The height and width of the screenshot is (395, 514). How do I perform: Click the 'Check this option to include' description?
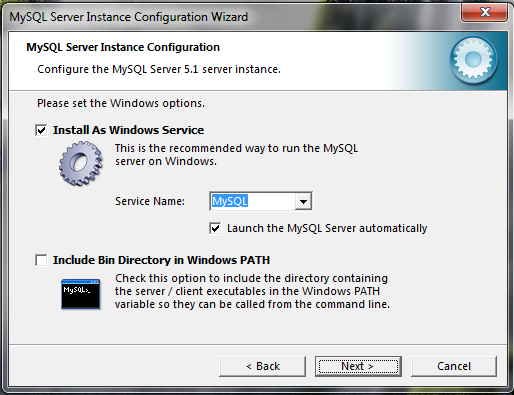pyautogui.click(x=252, y=291)
